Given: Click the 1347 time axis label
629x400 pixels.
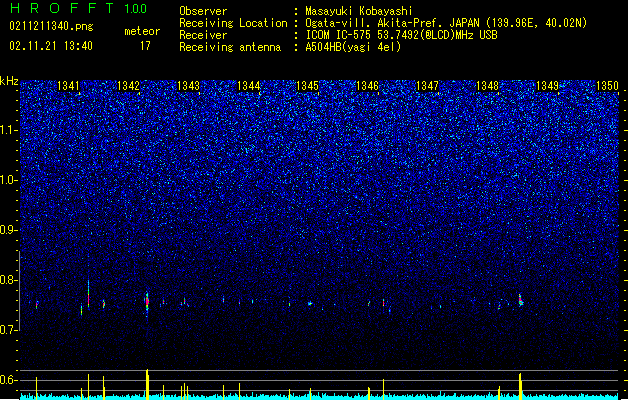Looking at the screenshot, I should point(427,86).
